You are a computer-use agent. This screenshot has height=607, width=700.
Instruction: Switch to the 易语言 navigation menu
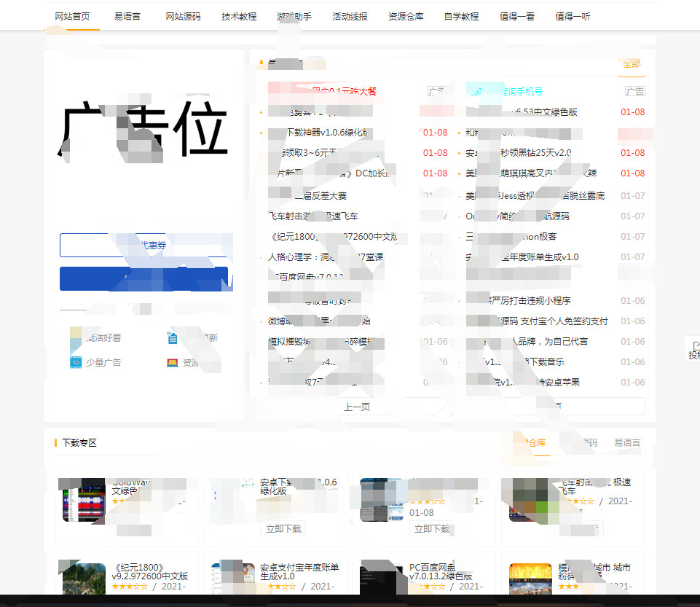(x=127, y=16)
